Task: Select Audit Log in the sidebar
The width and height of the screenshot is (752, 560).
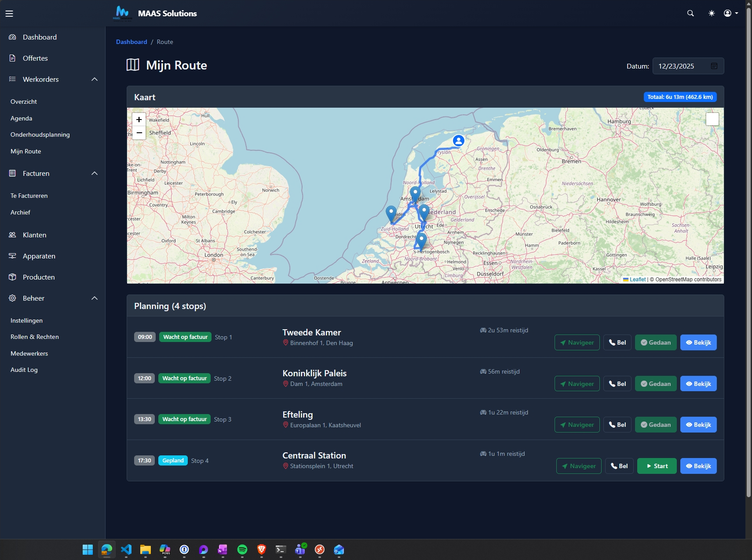Action: 25,370
